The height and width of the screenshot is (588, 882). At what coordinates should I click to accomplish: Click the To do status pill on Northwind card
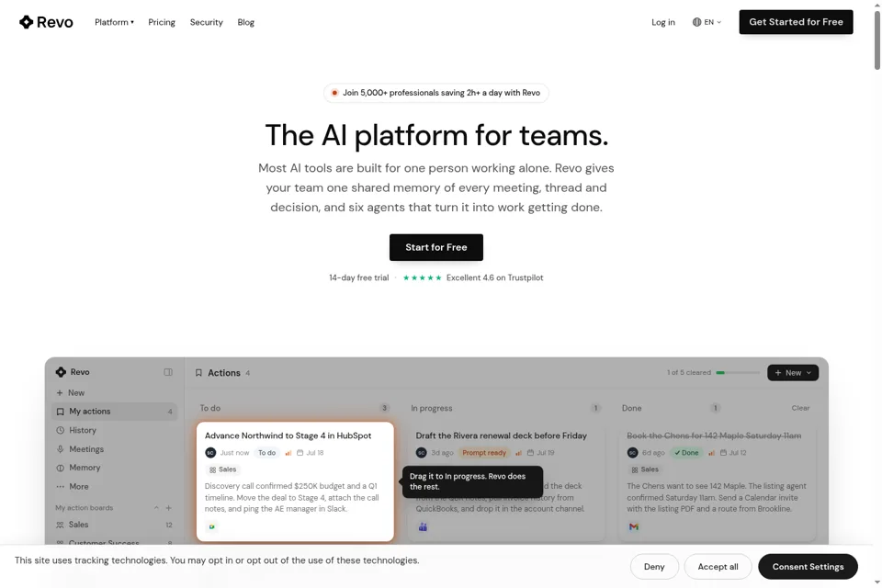coord(266,452)
